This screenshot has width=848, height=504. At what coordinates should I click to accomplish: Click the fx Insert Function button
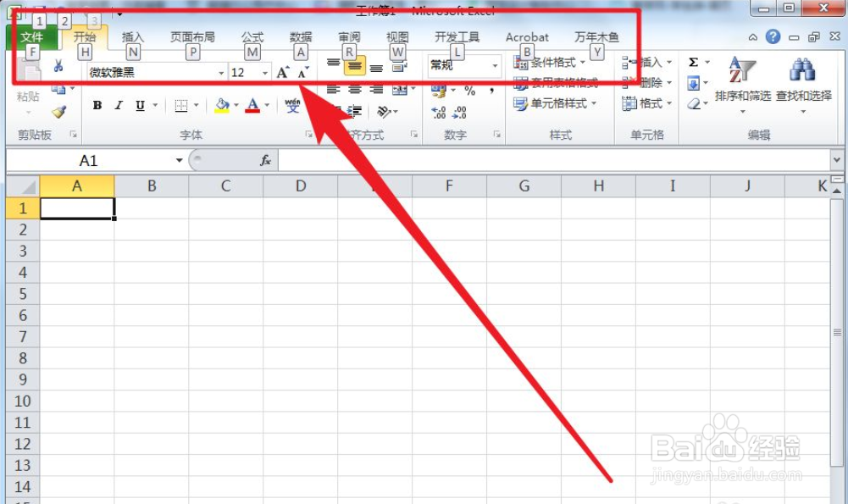pos(265,160)
